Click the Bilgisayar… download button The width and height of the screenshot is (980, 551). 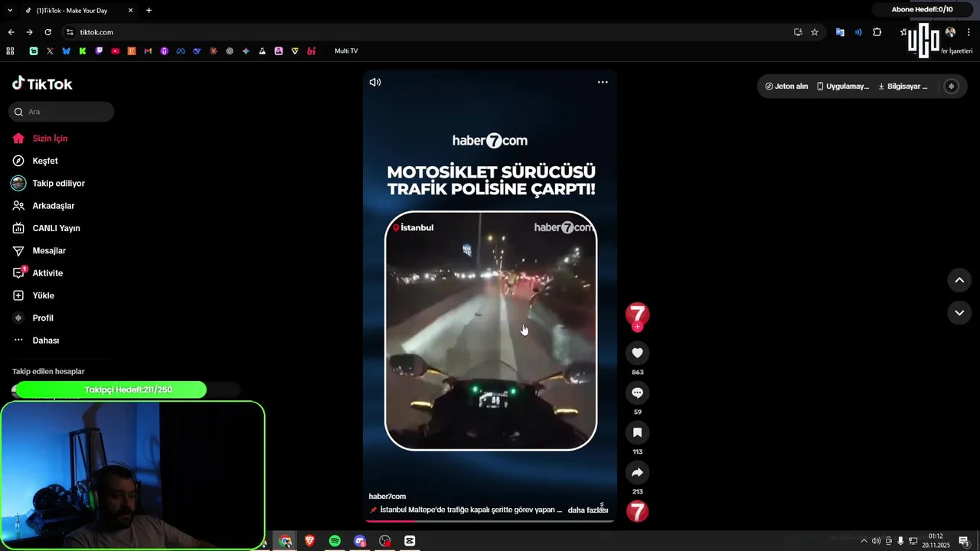click(x=903, y=86)
